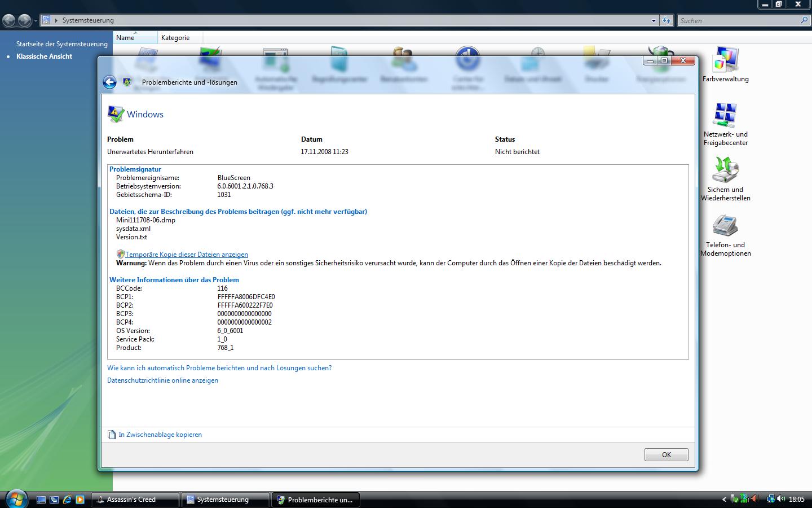Open Telefon- und Modemoptionen icon
Viewport: 812px width, 508px height.
(725, 235)
